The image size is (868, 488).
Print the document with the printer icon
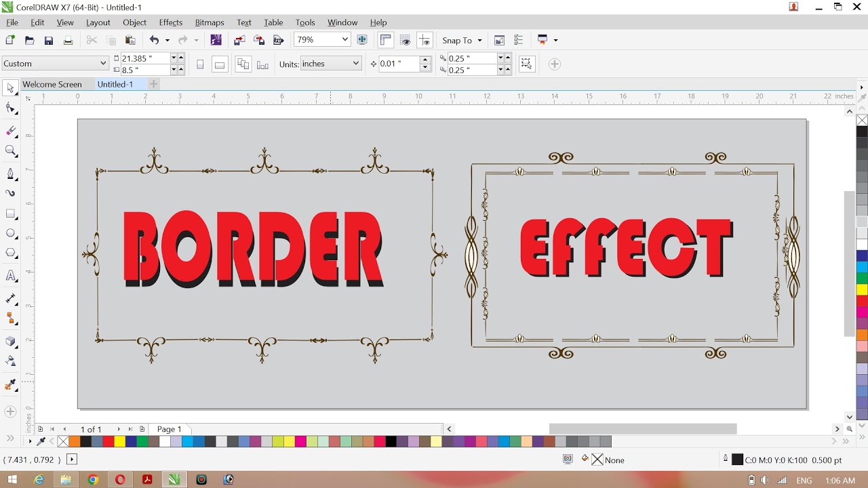pyautogui.click(x=68, y=41)
